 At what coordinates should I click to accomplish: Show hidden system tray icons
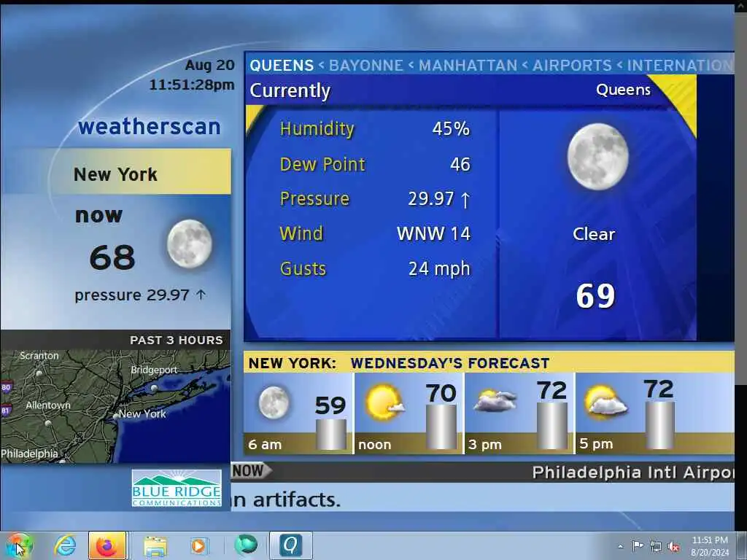tap(620, 546)
